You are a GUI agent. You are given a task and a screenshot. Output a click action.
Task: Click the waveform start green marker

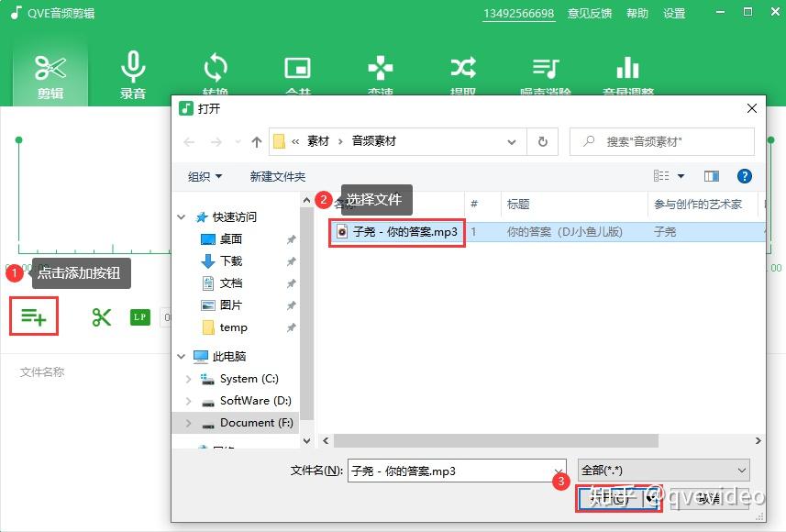point(18,140)
